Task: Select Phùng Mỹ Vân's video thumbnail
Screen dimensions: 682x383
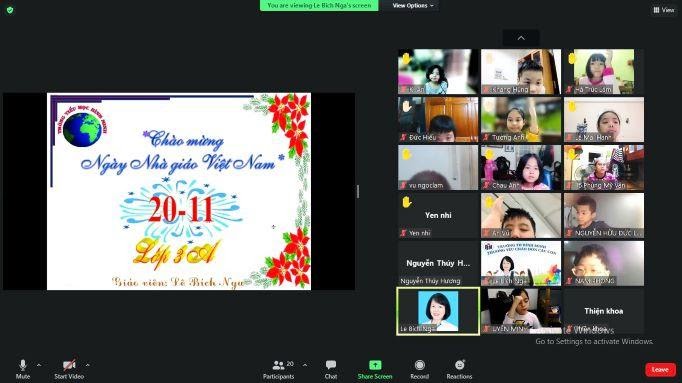Action: [x=604, y=167]
